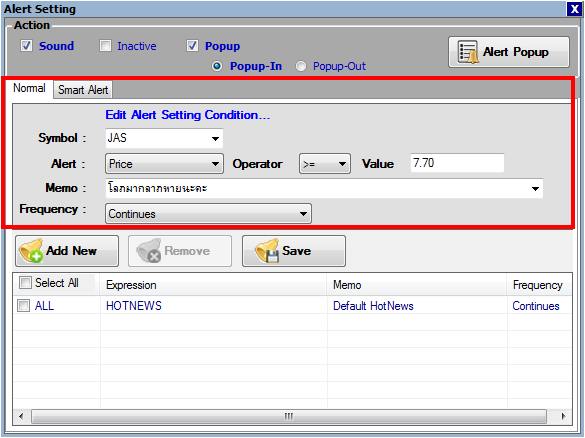585x438 pixels.
Task: Open the Operator dropdown
Action: tap(325, 164)
